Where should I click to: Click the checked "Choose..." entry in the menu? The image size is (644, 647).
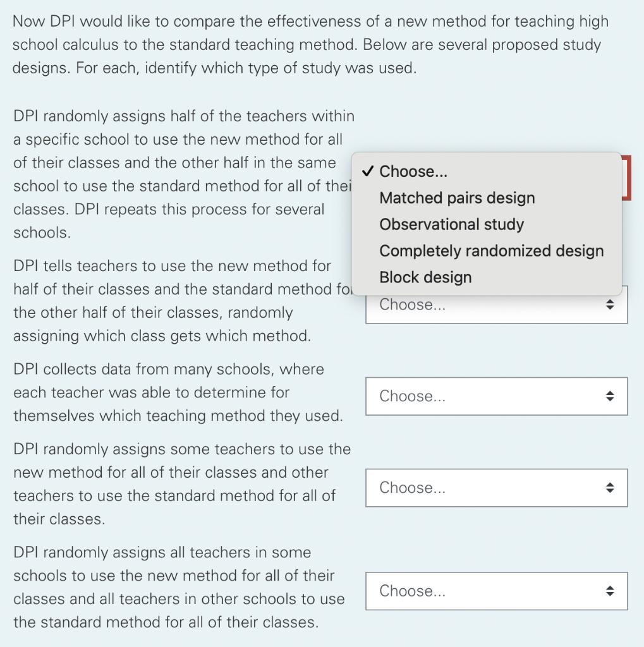(x=414, y=171)
